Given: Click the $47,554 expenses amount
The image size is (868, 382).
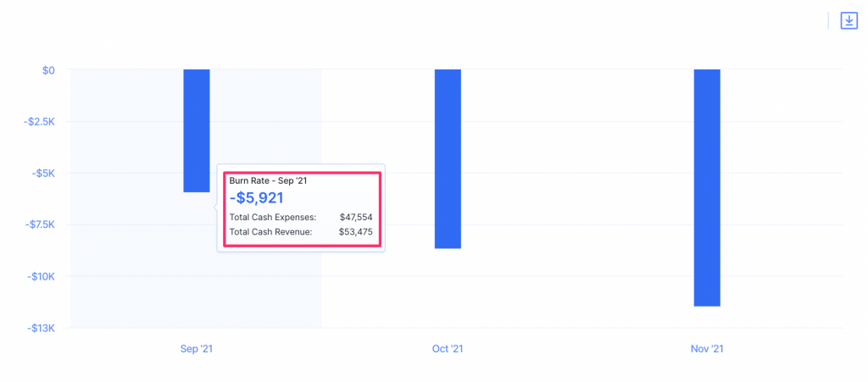Looking at the screenshot, I should [x=356, y=217].
